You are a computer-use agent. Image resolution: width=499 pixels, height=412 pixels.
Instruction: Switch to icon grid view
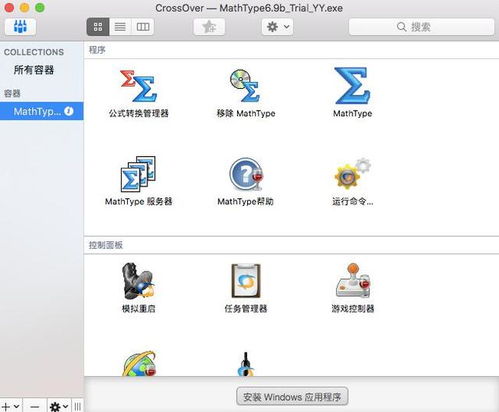[x=98, y=27]
